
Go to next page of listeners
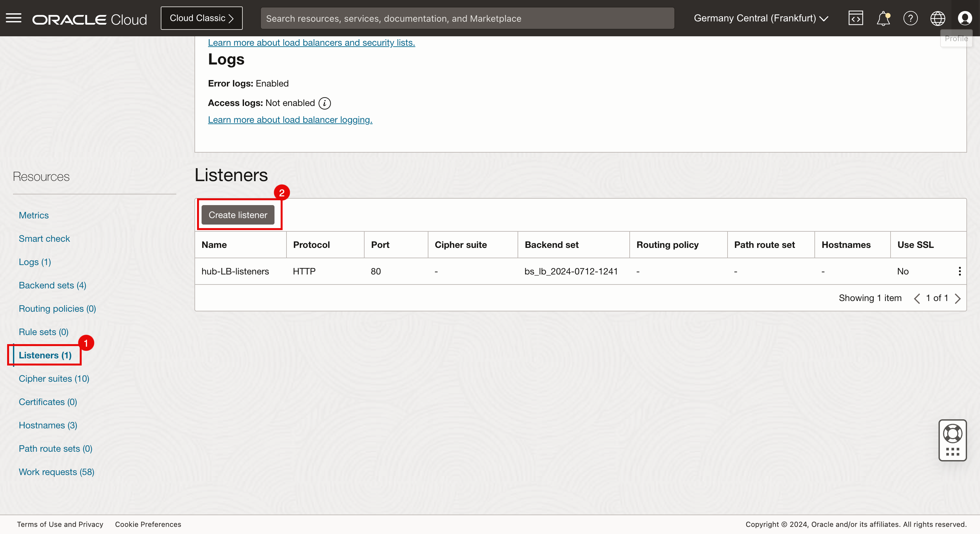pyautogui.click(x=958, y=298)
